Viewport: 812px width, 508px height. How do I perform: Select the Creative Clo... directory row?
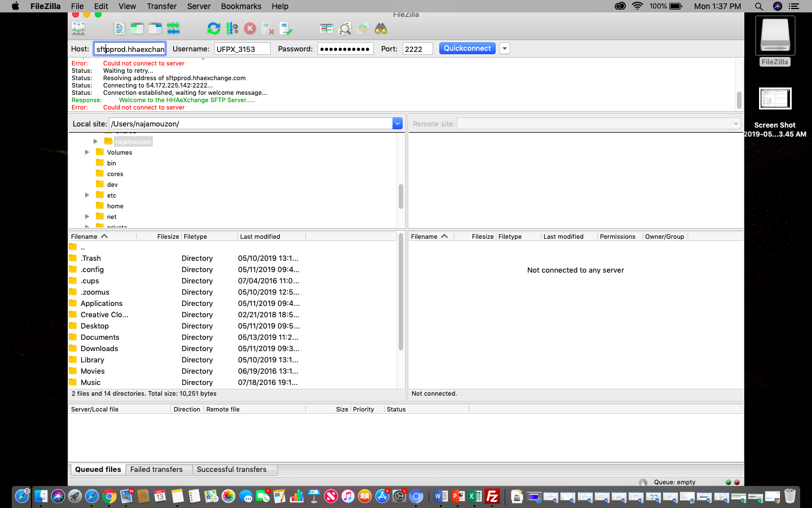click(232, 315)
